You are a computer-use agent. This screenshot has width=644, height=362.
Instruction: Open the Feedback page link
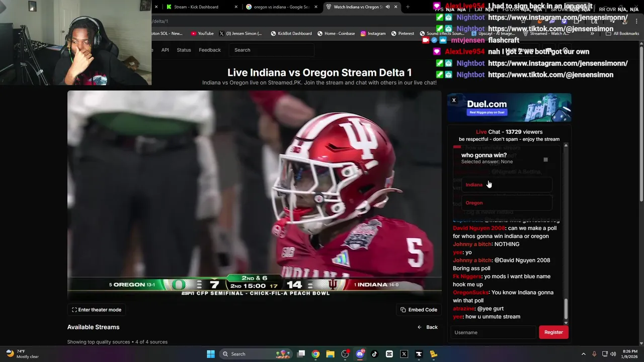(210, 50)
